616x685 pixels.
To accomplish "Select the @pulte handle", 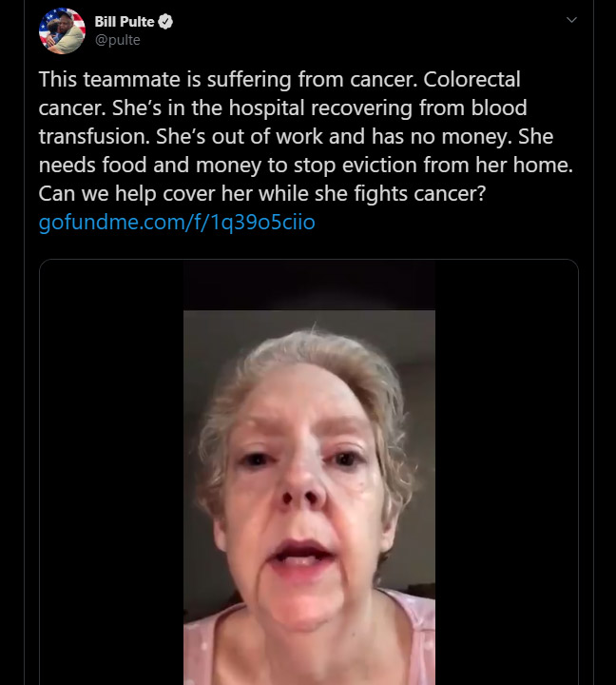I will [118, 40].
